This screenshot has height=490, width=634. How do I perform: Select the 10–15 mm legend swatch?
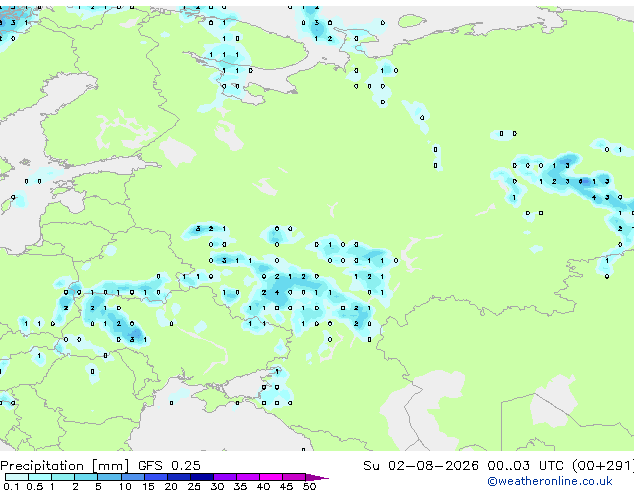133,477
